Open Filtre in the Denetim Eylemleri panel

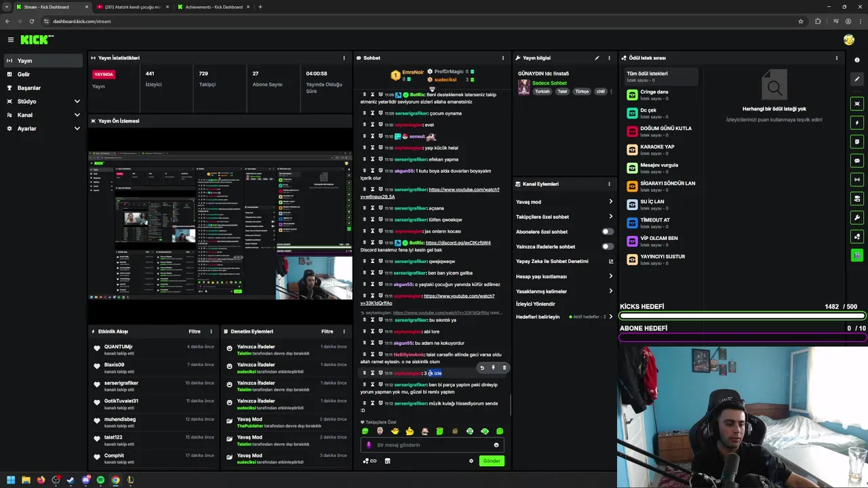tap(327, 331)
